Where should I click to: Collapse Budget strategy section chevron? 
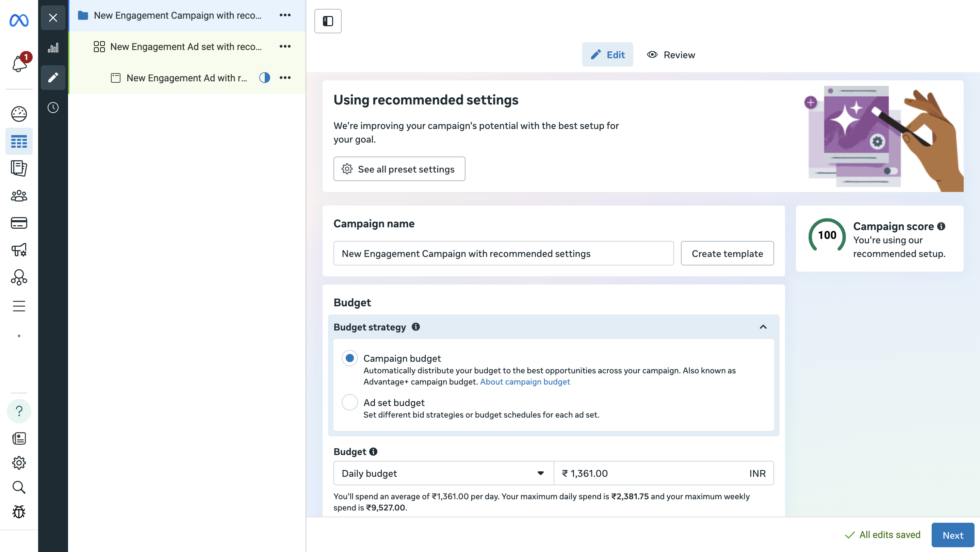pyautogui.click(x=763, y=327)
